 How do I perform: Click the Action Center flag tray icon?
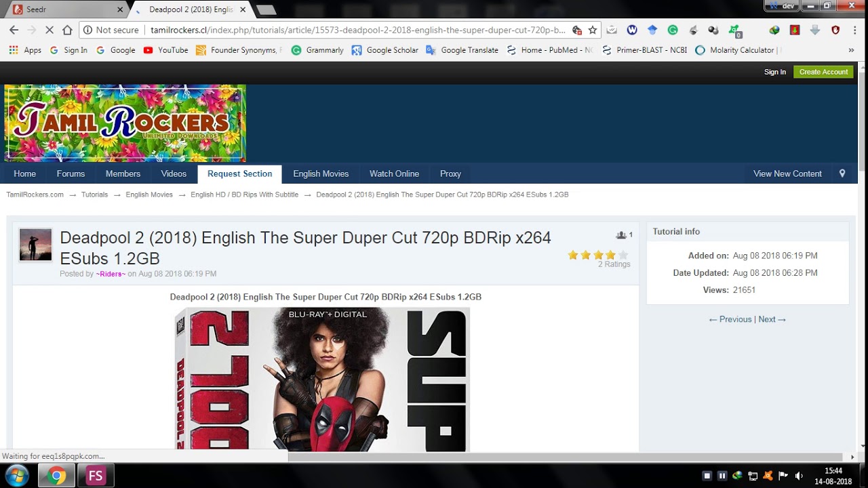(783, 476)
